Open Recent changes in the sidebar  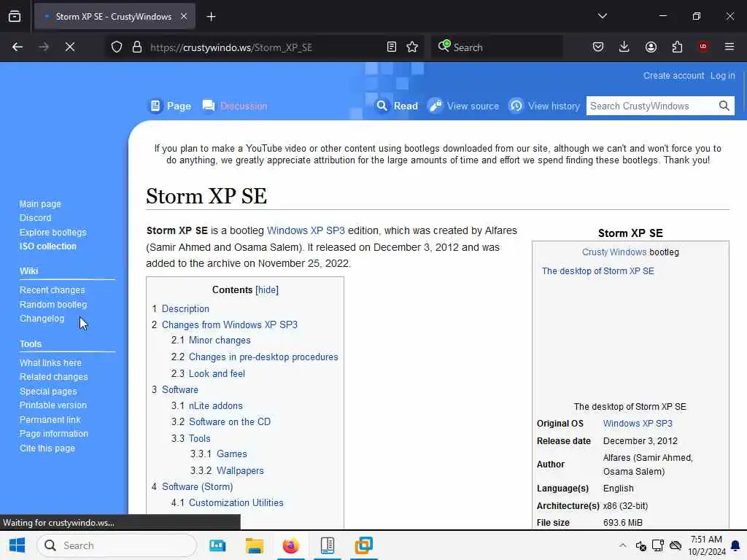(52, 290)
